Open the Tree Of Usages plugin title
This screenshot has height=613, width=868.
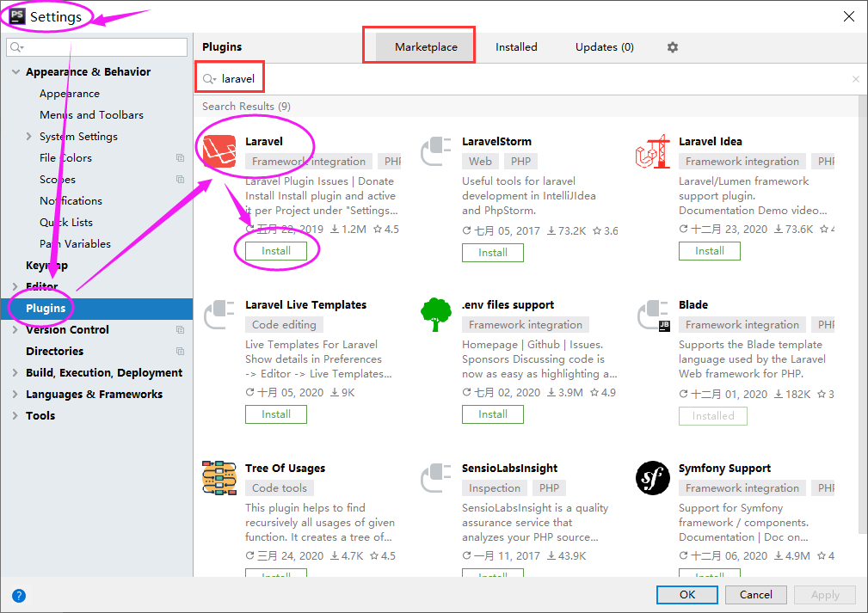[285, 468]
